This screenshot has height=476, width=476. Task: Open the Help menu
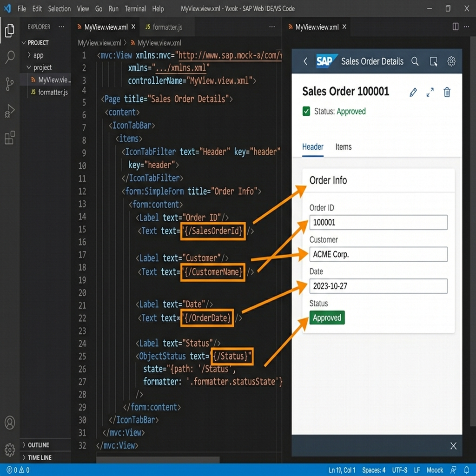coord(158,8)
